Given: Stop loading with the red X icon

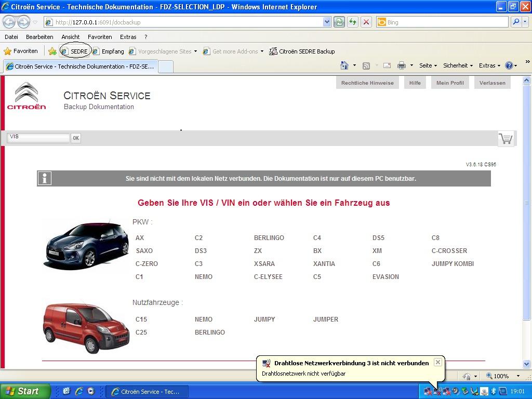Looking at the screenshot, I should pyautogui.click(x=366, y=22).
